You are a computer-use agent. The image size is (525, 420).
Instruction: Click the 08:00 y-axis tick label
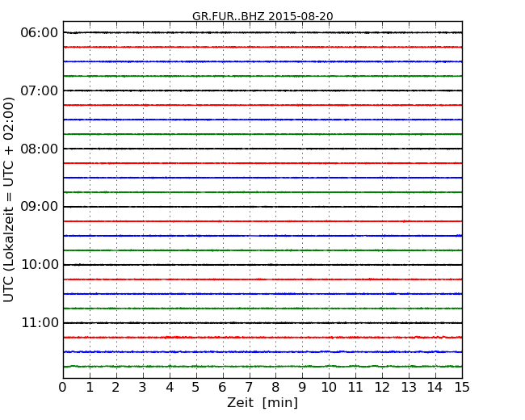point(40,149)
